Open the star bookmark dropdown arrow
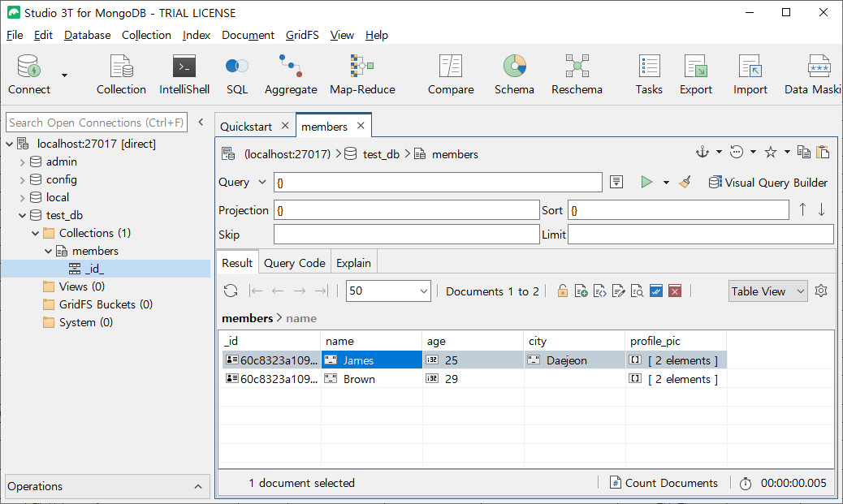This screenshot has height=504, width=843. 787,153
